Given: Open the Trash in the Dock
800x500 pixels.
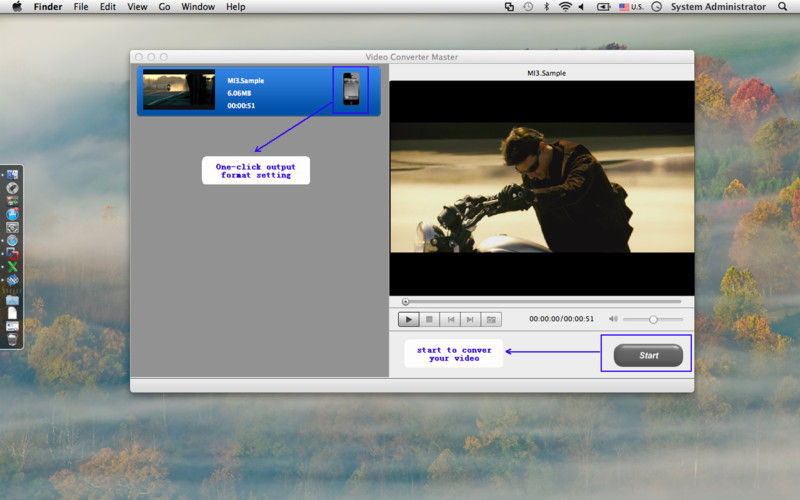Looking at the screenshot, I should point(12,339).
